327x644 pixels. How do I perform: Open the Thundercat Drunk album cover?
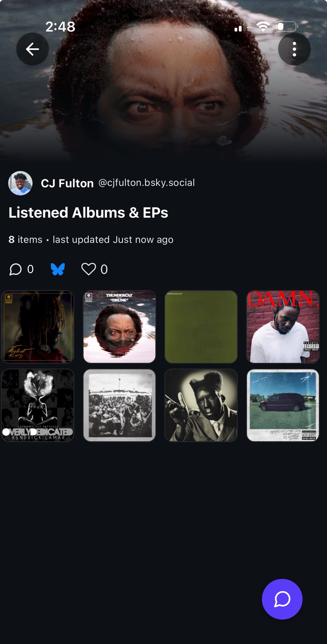[119, 327]
